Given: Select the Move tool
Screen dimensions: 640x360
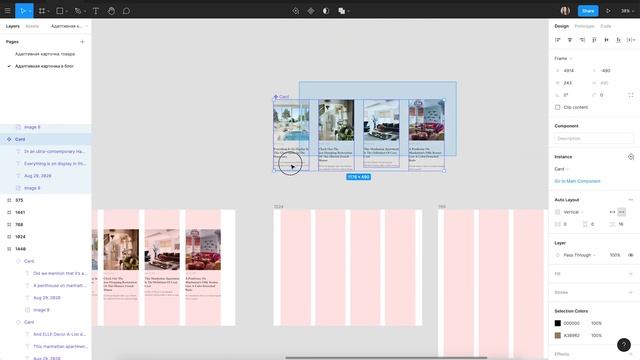Looking at the screenshot, I should click(22, 11).
